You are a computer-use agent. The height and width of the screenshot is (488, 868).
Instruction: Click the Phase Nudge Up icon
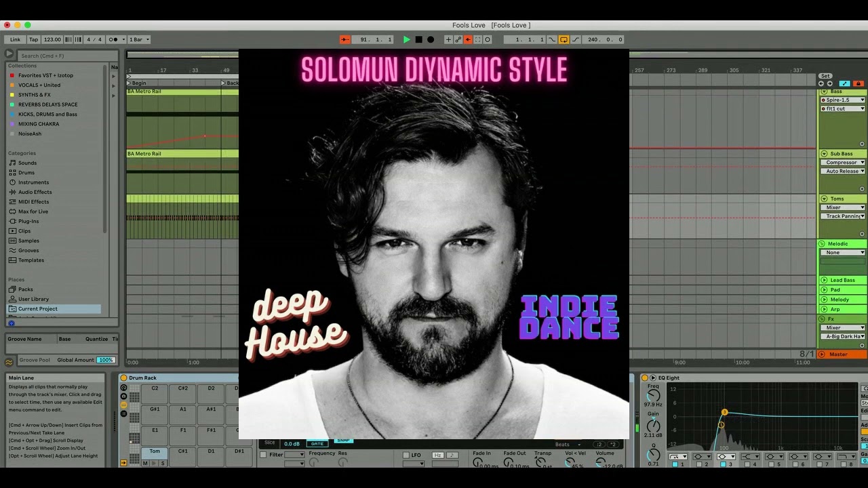click(x=78, y=40)
